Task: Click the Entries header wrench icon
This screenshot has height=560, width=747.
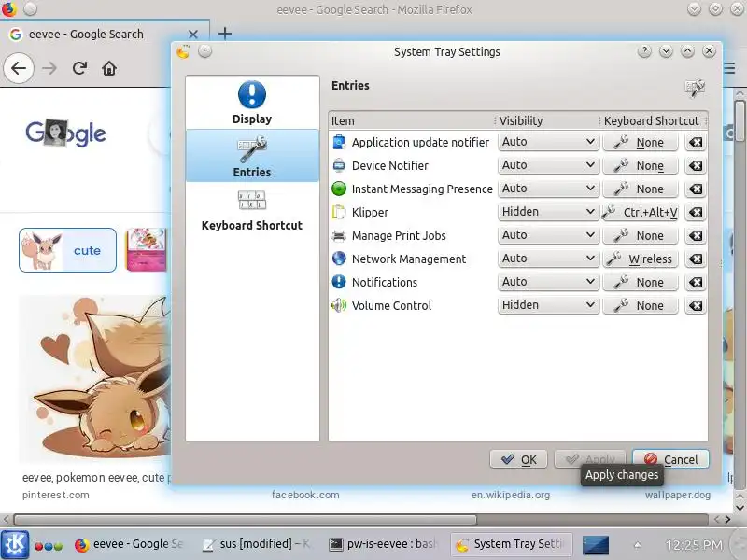Action: (x=695, y=88)
